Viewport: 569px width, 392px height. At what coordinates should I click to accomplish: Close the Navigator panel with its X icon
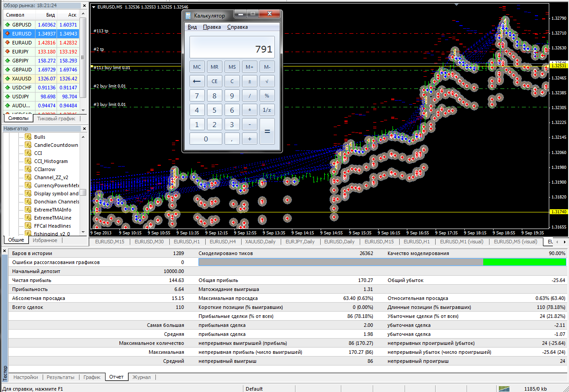point(84,129)
